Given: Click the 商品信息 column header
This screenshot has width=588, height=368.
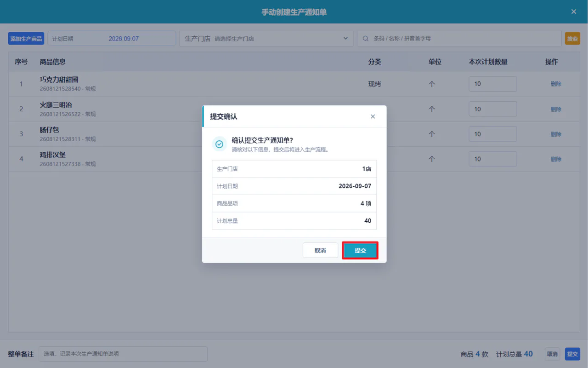Looking at the screenshot, I should click(53, 62).
